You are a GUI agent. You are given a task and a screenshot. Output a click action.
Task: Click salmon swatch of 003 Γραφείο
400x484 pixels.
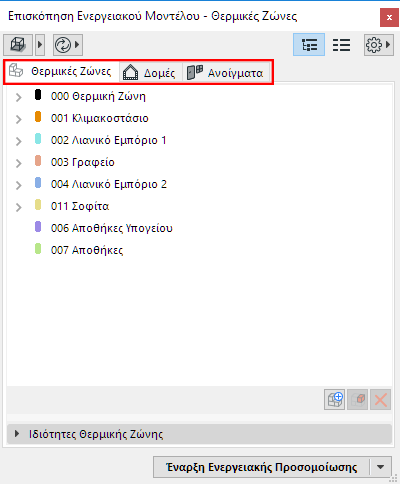click(38, 161)
